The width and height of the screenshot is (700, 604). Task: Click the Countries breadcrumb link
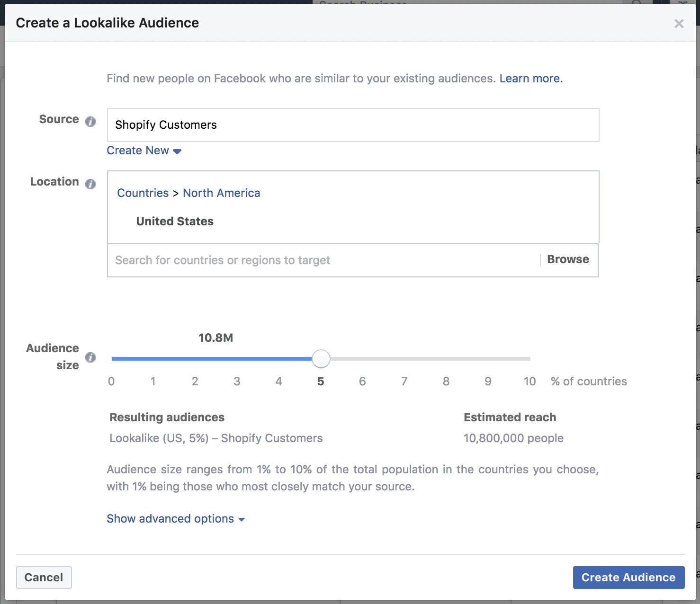point(143,193)
